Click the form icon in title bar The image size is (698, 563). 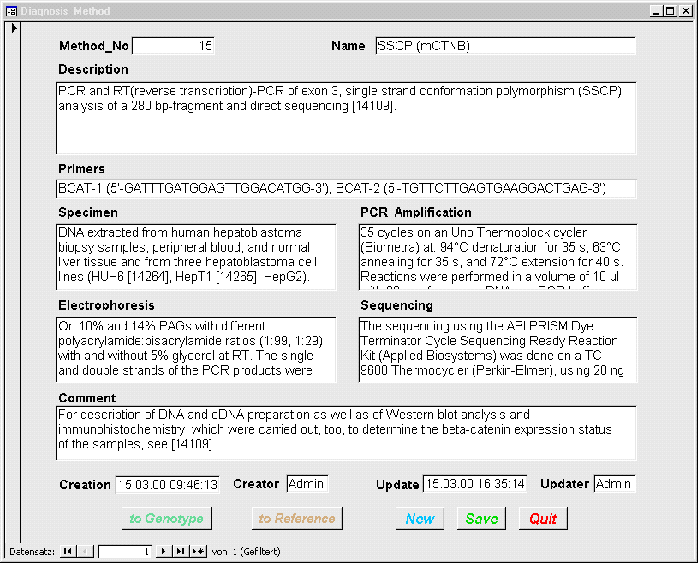click(12, 11)
